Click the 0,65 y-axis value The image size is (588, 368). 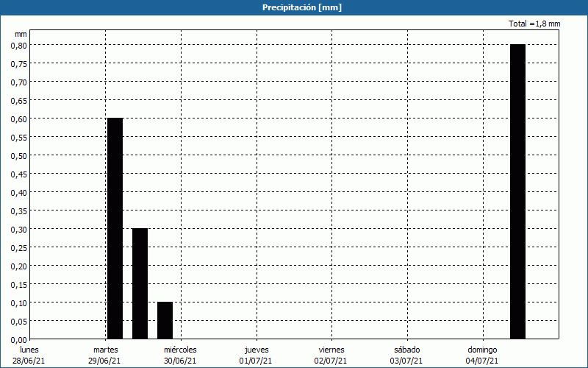click(x=19, y=101)
